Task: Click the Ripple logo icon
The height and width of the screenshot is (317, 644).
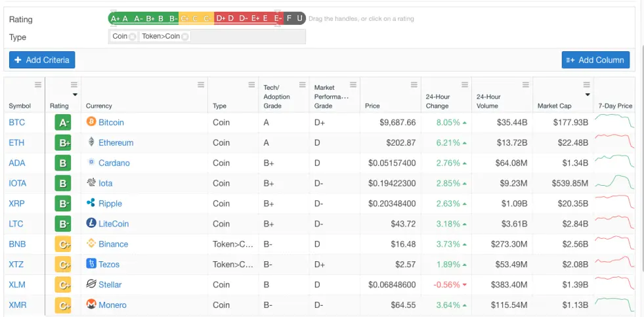Action: [x=91, y=202]
